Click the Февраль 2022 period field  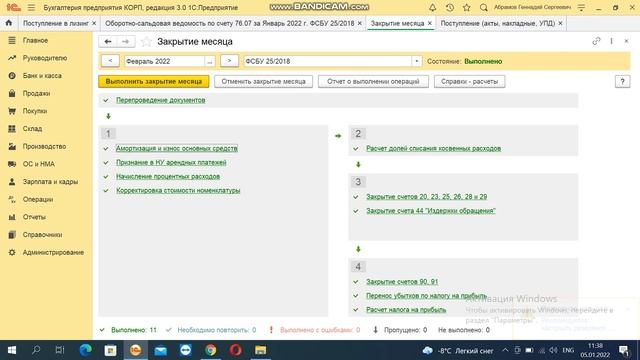point(164,61)
